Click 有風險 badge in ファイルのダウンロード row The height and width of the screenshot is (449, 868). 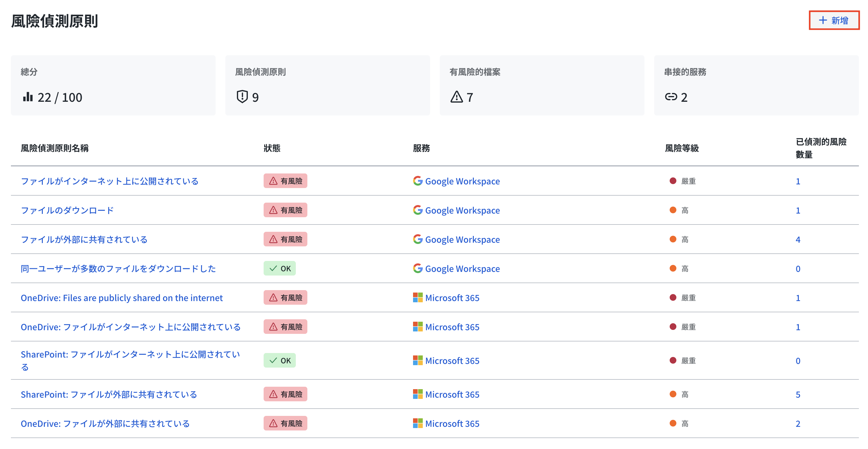(x=285, y=210)
